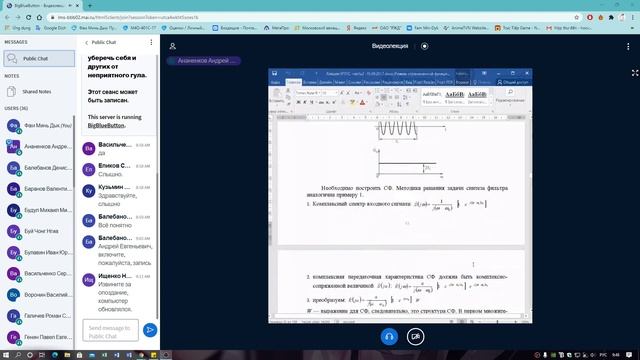Open a new browser tab
The height and width of the screenshot is (360, 640).
click(x=90, y=6)
